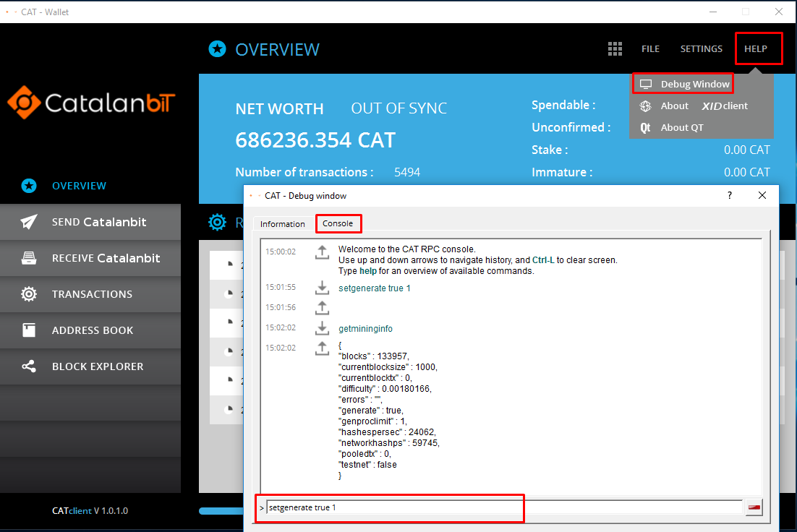Click the sync progress bar at bottom
797x532 pixels.
221,510
